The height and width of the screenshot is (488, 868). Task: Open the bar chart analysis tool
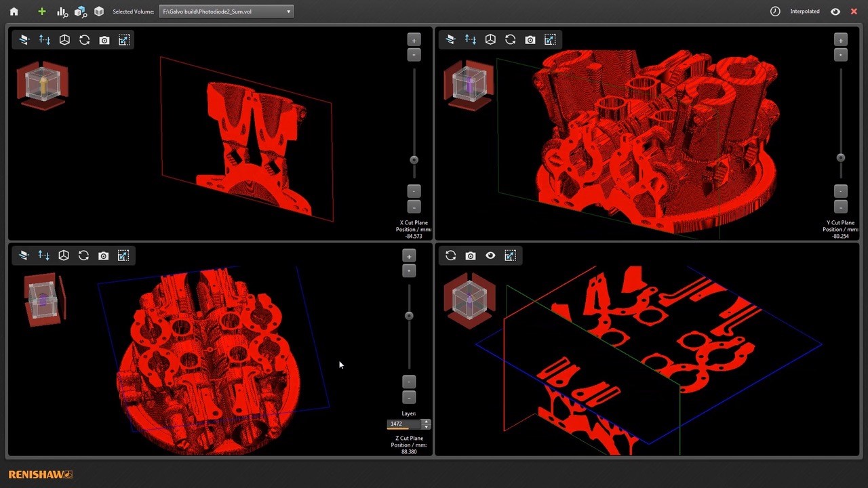62,12
